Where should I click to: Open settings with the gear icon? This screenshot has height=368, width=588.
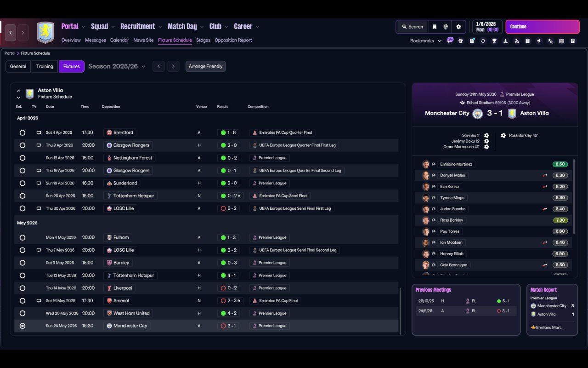pos(458,27)
